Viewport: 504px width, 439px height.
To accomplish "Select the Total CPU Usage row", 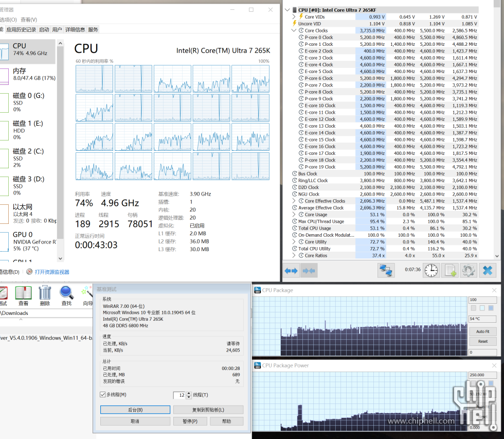I will point(385,229).
